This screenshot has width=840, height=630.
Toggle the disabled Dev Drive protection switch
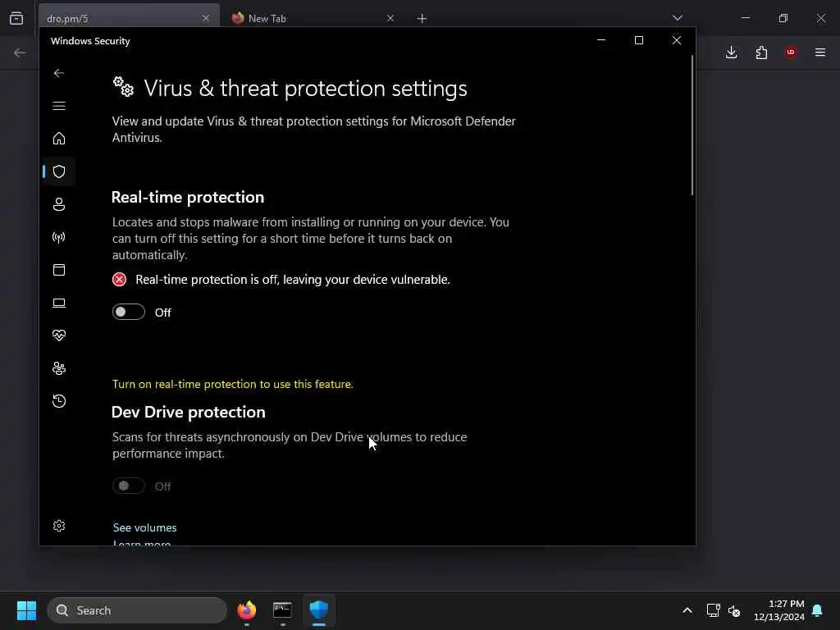coord(129,486)
